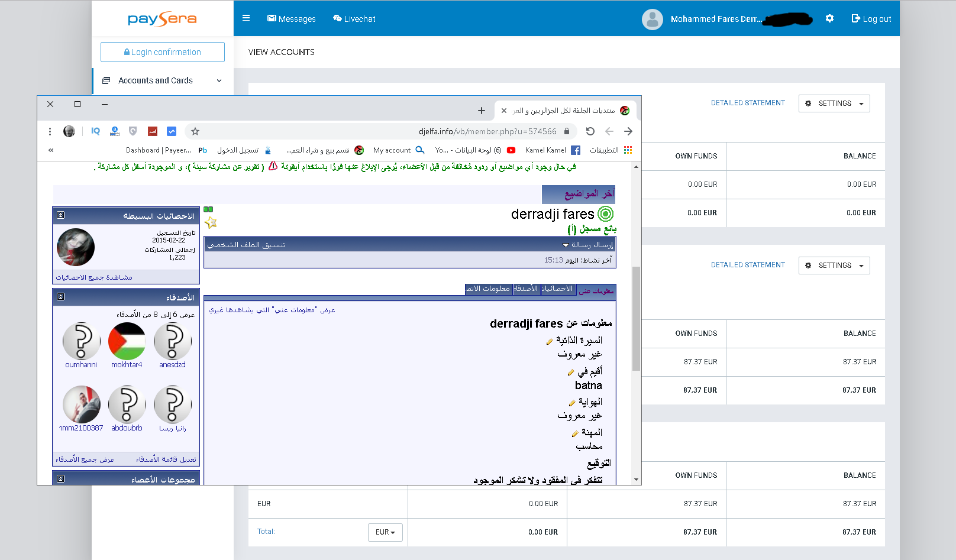
Task: Open Dashboard | Payeer bookmark
Action: click(159, 150)
